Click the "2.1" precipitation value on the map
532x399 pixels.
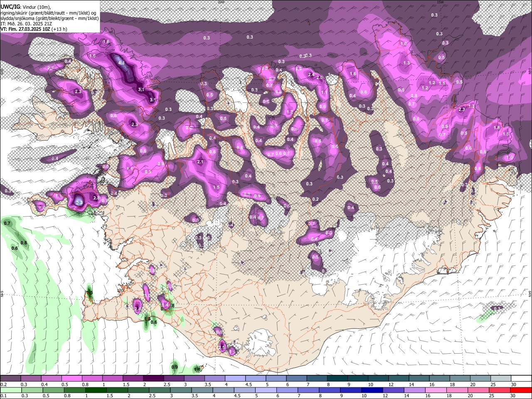(x=200, y=162)
